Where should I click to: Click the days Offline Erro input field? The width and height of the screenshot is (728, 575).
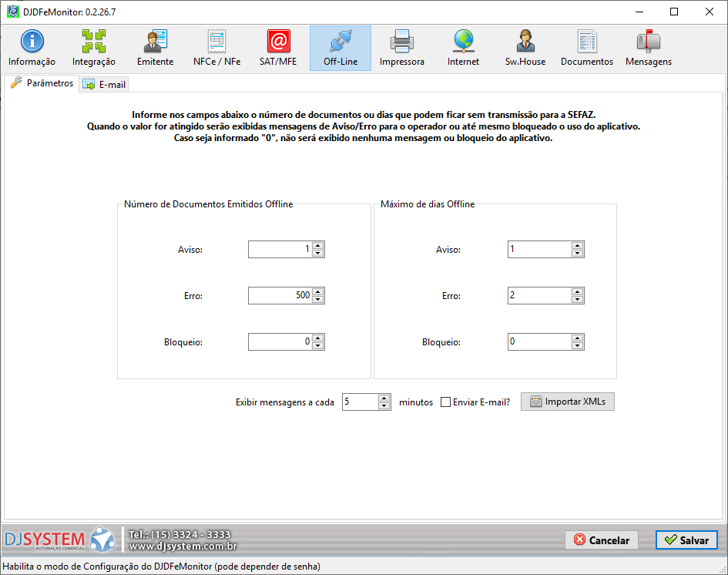pyautogui.click(x=539, y=295)
